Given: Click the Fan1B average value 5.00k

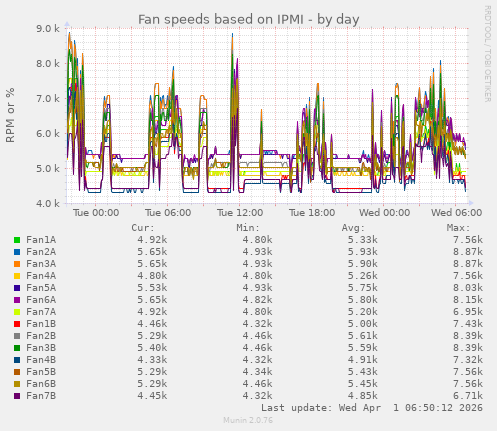Looking at the screenshot, I should (363, 324).
